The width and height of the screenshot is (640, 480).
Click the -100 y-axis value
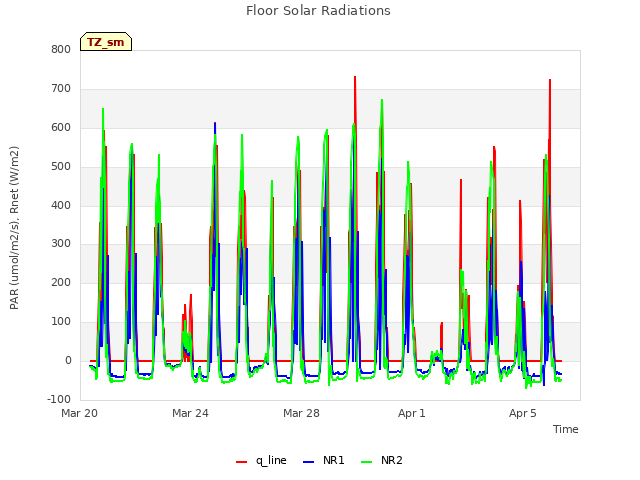59,399
